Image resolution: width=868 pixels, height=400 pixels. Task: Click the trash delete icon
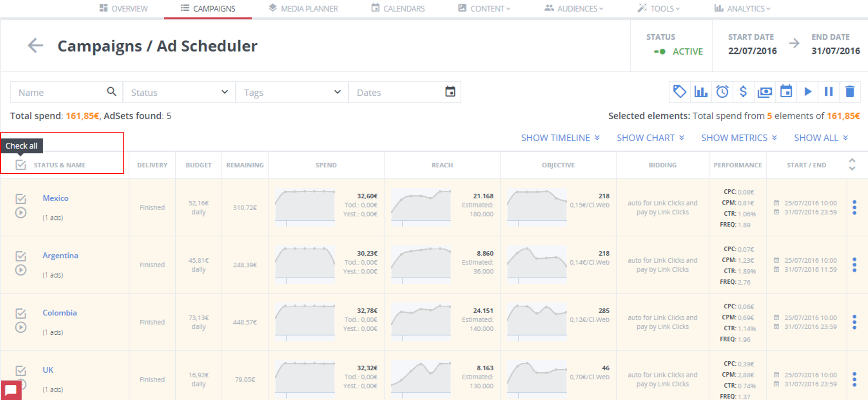click(850, 92)
